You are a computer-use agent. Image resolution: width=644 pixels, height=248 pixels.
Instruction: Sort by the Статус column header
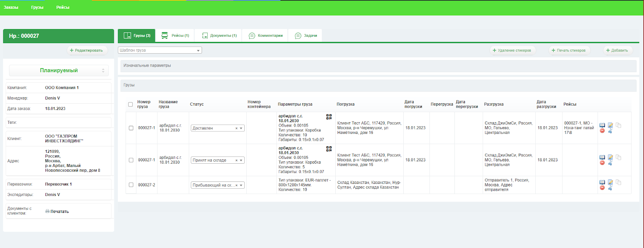(x=197, y=104)
